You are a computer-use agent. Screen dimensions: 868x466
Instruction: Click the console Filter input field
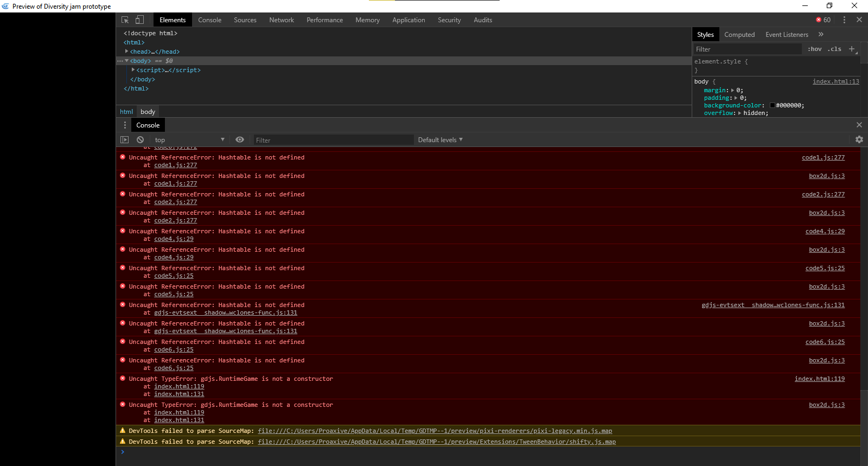(x=333, y=140)
